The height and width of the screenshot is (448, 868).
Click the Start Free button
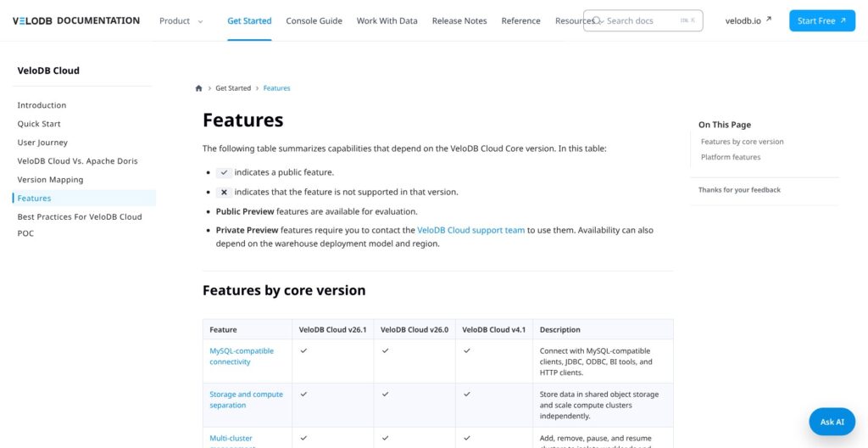point(822,20)
